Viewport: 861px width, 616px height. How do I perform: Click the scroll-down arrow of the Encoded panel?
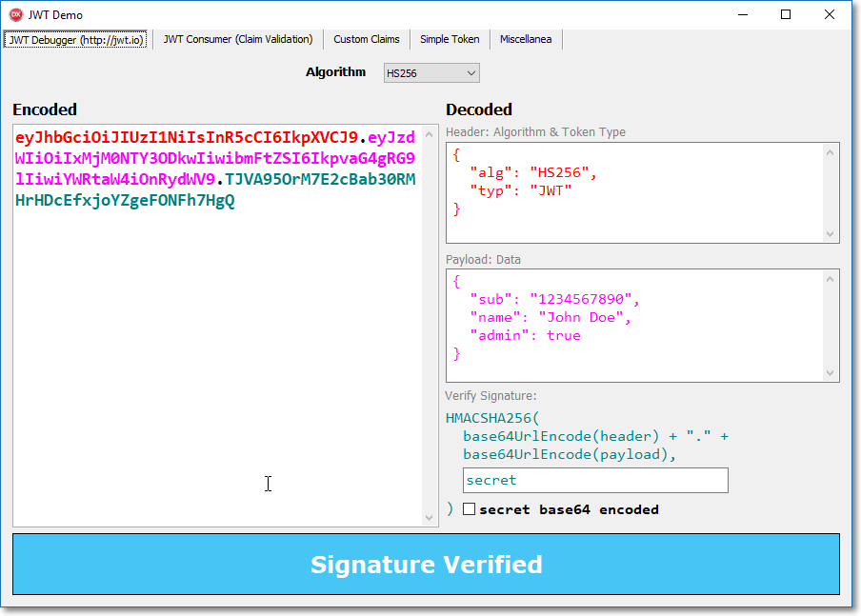(429, 516)
